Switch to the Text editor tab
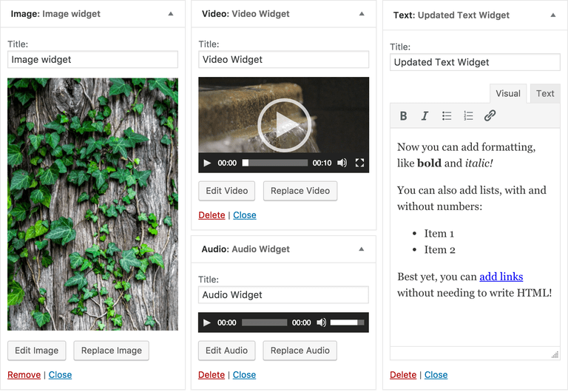This screenshot has height=392, width=568. pos(545,94)
